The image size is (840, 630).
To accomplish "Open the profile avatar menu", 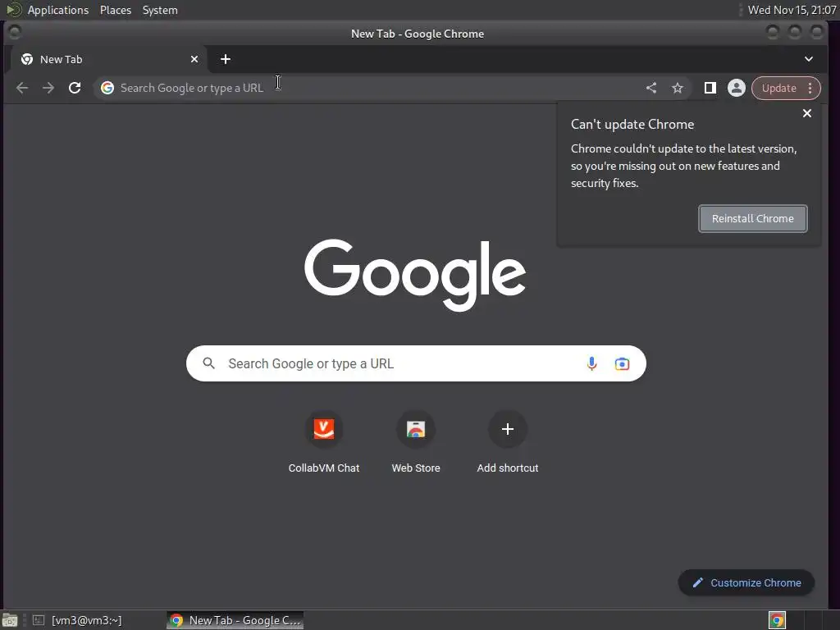I will [x=737, y=88].
